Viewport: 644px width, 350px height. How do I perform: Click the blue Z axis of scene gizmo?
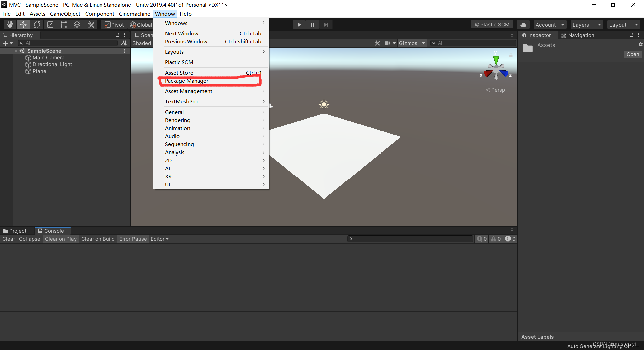click(x=505, y=74)
